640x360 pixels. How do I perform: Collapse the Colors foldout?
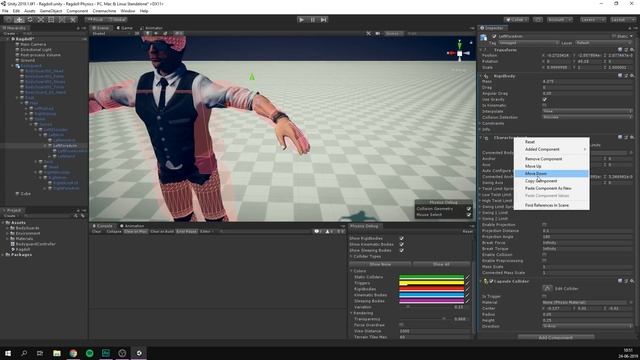pos(351,271)
